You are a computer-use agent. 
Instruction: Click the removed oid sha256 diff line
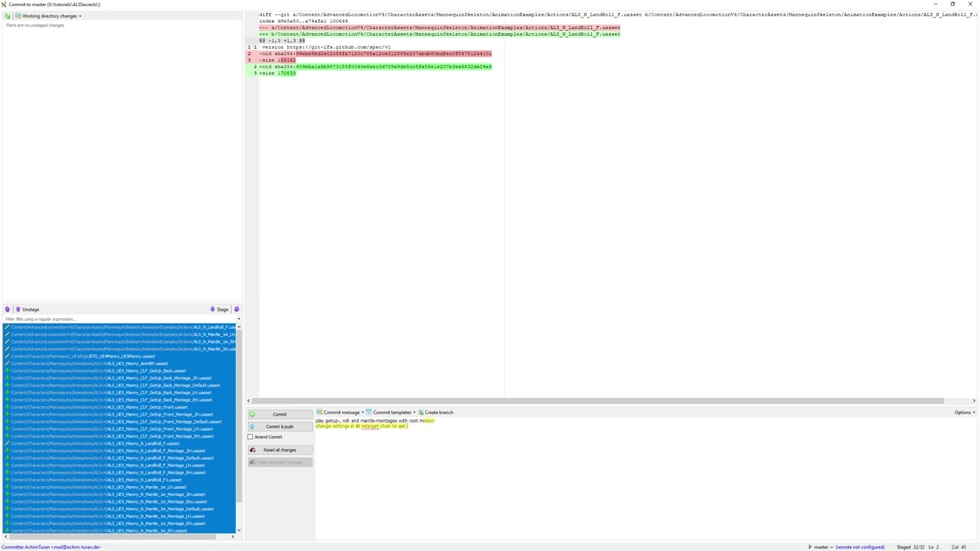point(375,54)
